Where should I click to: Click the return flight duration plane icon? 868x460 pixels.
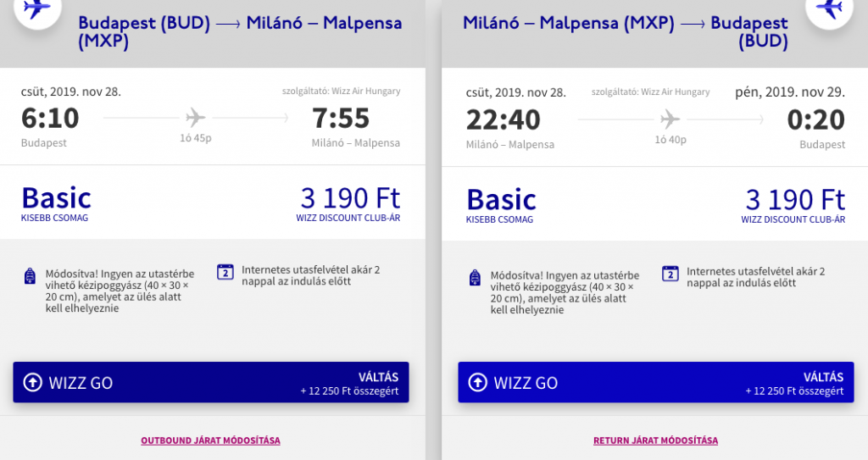670,119
